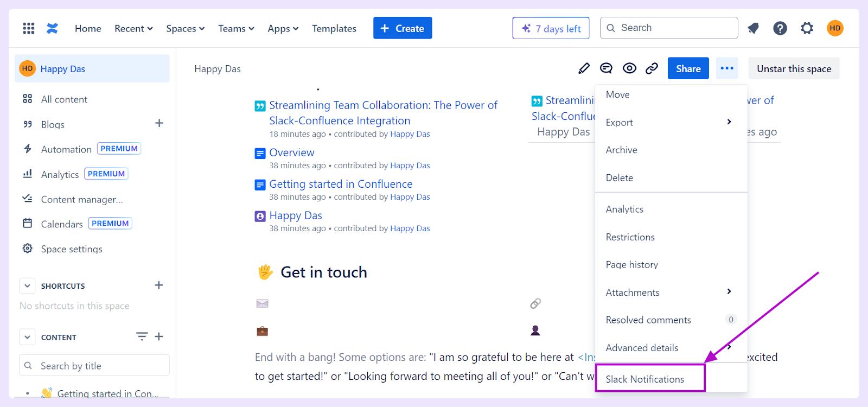Expand the Recent dropdown
This screenshot has width=868, height=407.
point(133,28)
